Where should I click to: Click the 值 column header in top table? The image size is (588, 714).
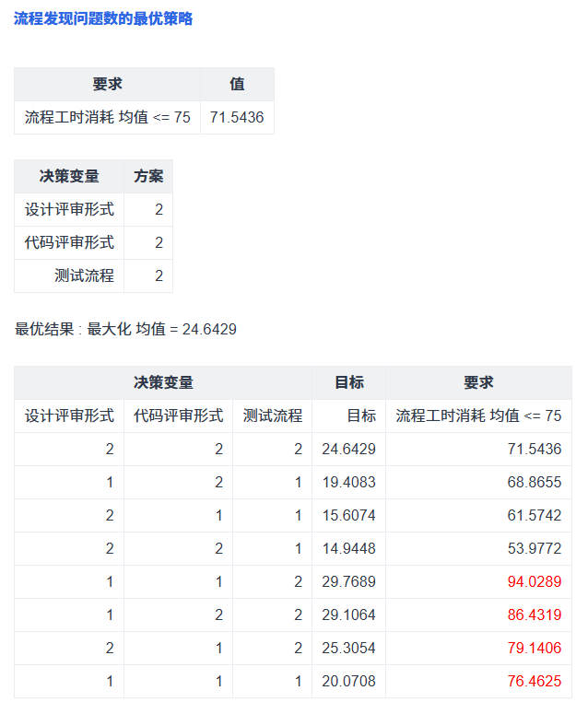237,84
